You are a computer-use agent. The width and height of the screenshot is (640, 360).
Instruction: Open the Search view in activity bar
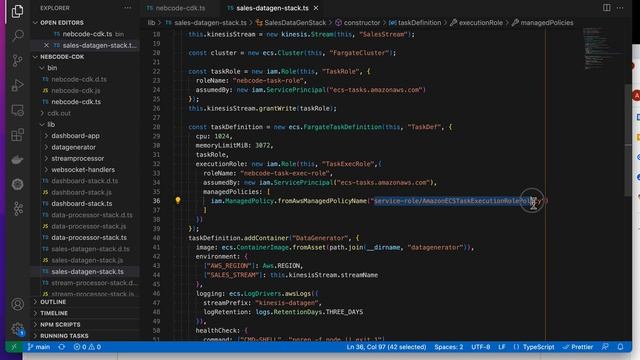pyautogui.click(x=18, y=36)
